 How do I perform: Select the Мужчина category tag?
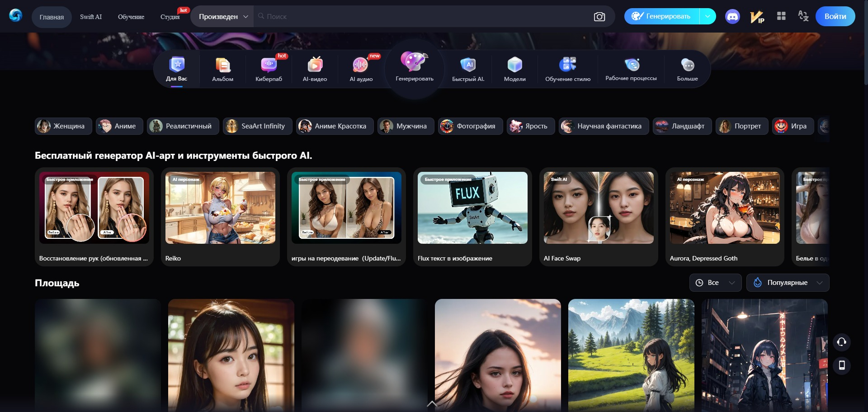406,126
